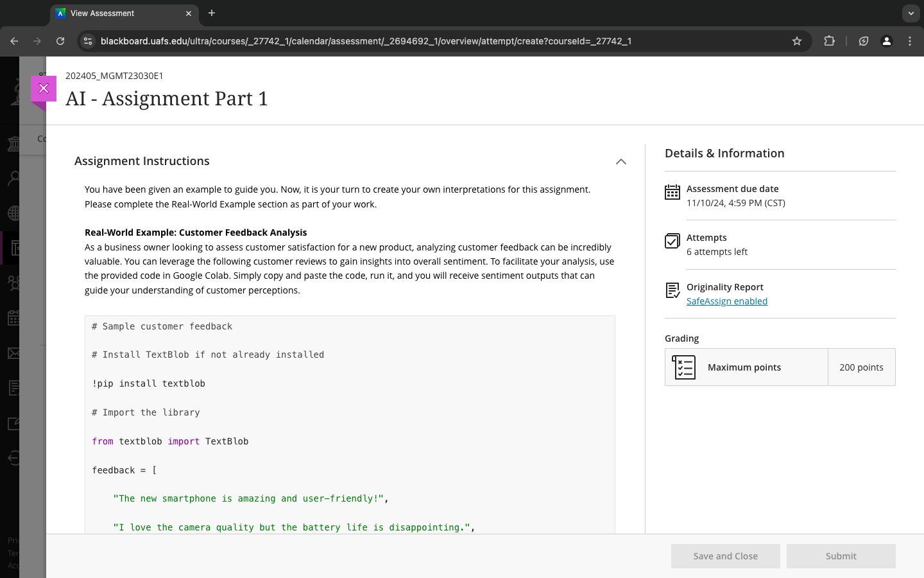Screen dimensions: 924x578
Task: Click the AI - Assignment Part 1 title
Action: point(167,98)
